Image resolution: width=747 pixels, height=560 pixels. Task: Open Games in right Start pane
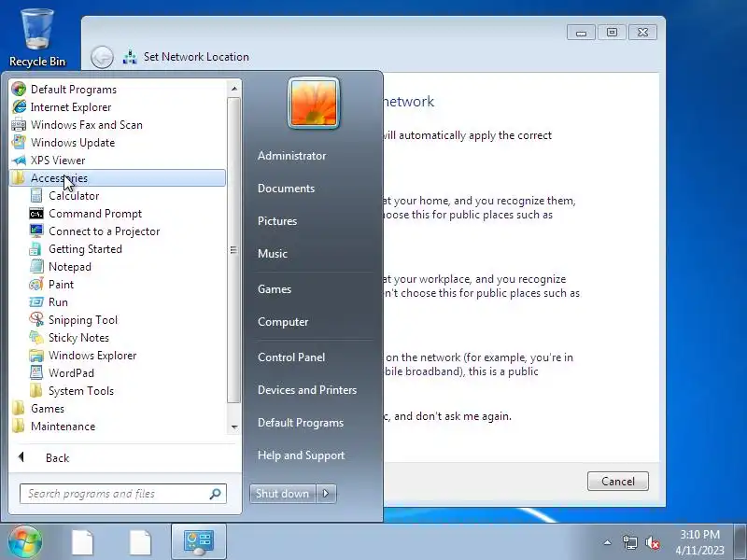tap(274, 289)
